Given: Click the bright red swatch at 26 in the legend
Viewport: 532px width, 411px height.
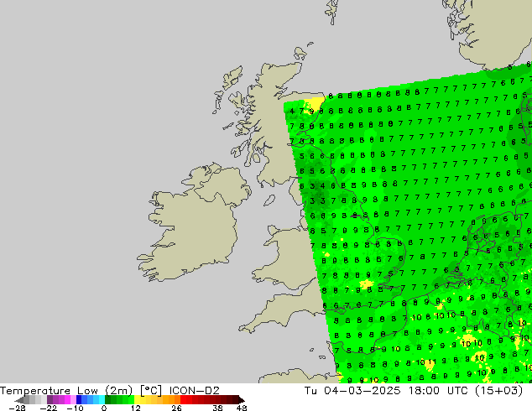Looking at the screenshot, I should point(183,400).
